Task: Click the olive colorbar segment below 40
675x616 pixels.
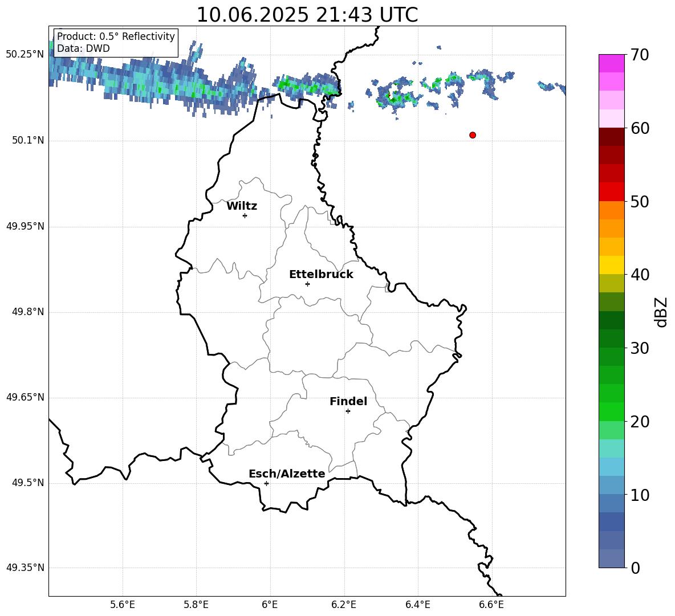Action: coord(611,283)
